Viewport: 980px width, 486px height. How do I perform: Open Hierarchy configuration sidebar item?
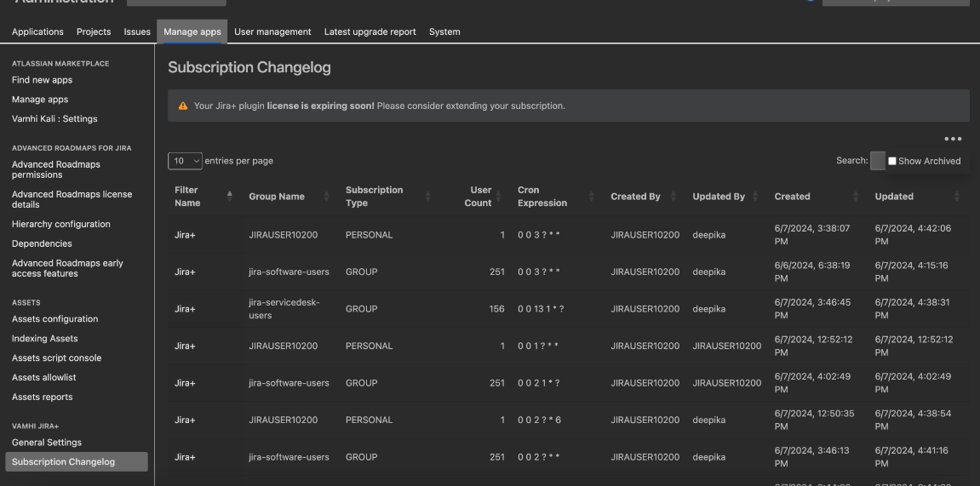61,225
